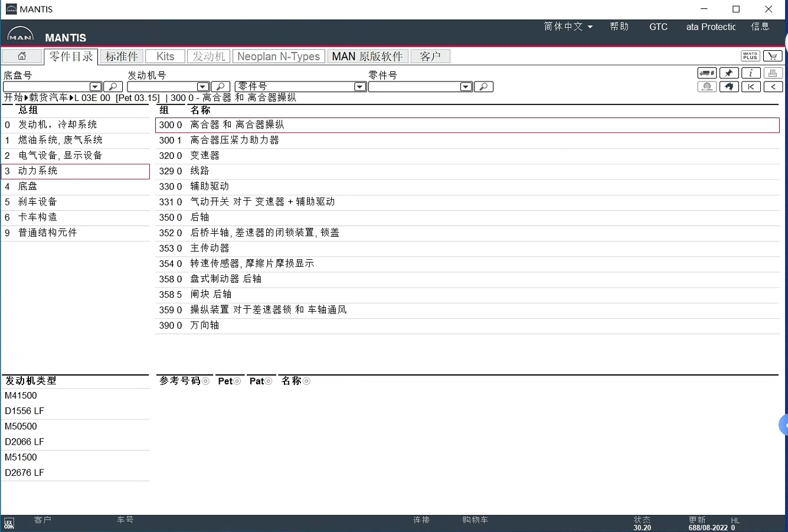
Task: Select the 名称 sort radio button
Action: point(306,381)
